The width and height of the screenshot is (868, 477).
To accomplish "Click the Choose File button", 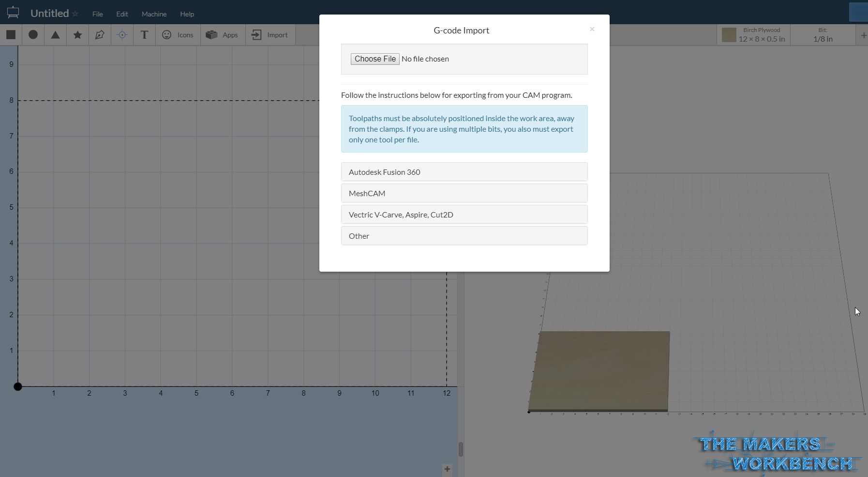I will pyautogui.click(x=374, y=59).
